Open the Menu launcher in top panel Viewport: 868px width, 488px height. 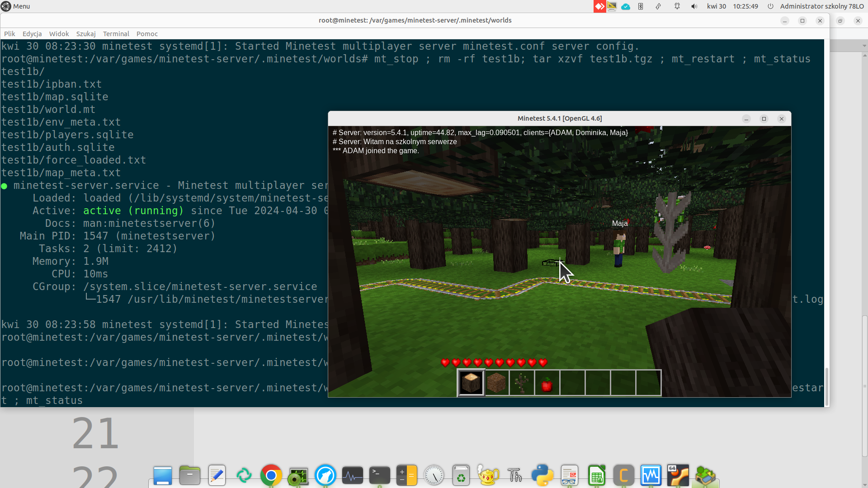(x=15, y=6)
